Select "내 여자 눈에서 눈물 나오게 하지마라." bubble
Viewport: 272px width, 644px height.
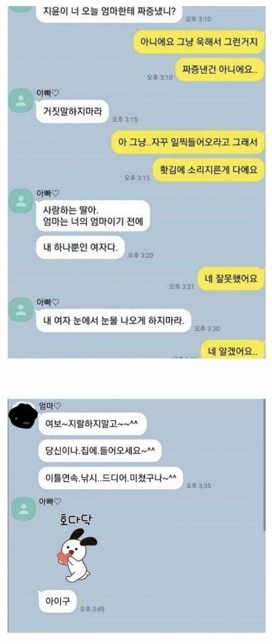pyautogui.click(x=114, y=321)
